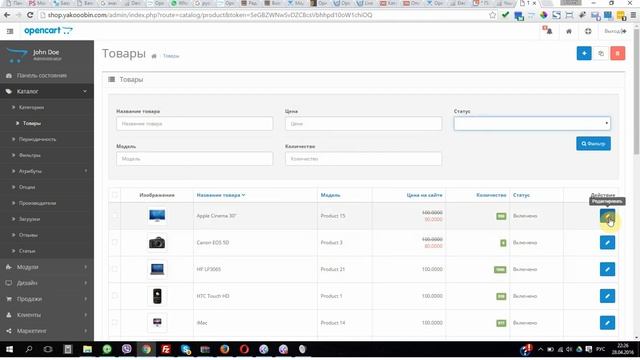Edit the HP LP3065 product
This screenshot has width=640, height=360.
[607, 269]
